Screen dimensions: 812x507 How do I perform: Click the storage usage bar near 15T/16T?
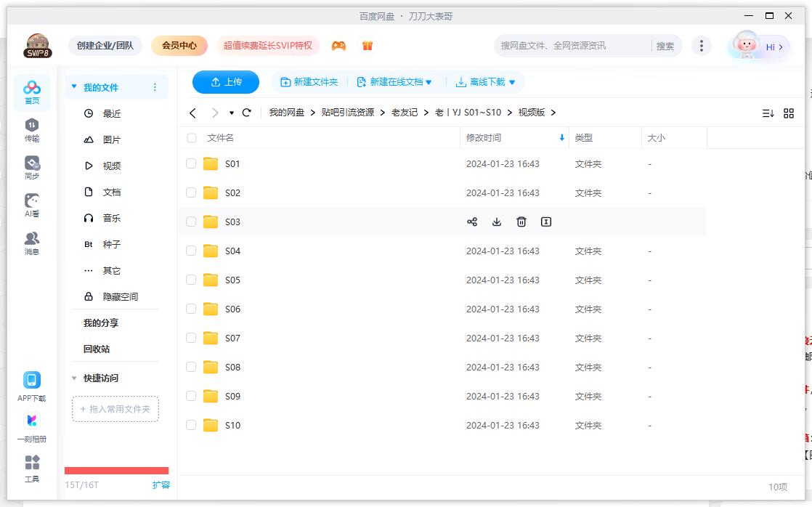[116, 470]
